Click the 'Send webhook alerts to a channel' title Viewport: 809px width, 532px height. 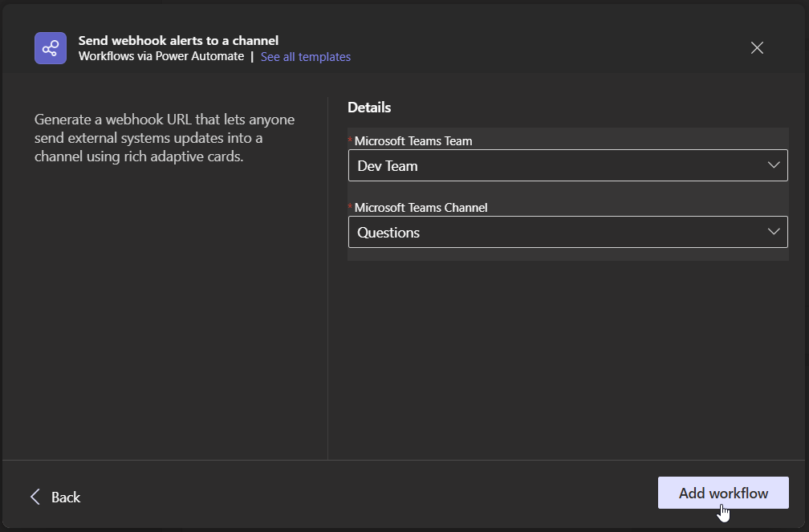(x=178, y=40)
